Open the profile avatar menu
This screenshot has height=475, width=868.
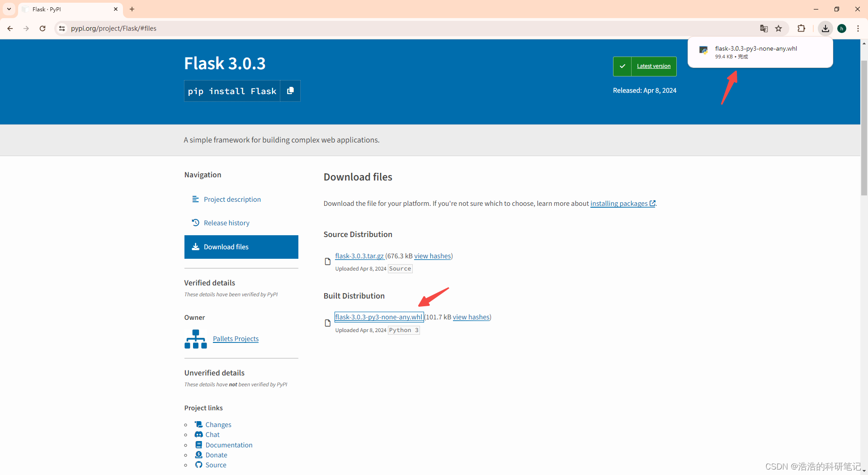pyautogui.click(x=842, y=28)
